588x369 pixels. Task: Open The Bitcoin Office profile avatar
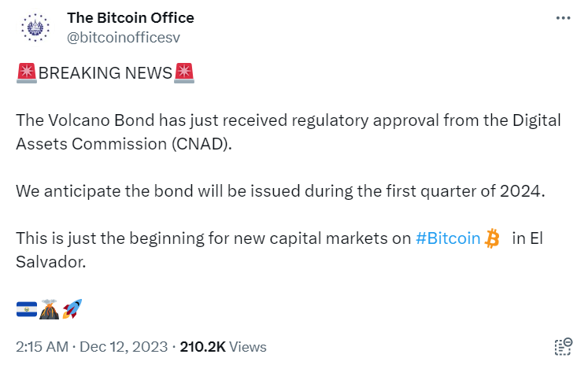tap(35, 28)
